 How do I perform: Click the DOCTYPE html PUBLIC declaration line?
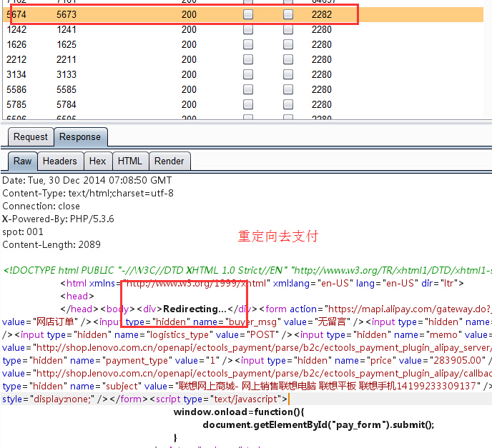coord(247,270)
